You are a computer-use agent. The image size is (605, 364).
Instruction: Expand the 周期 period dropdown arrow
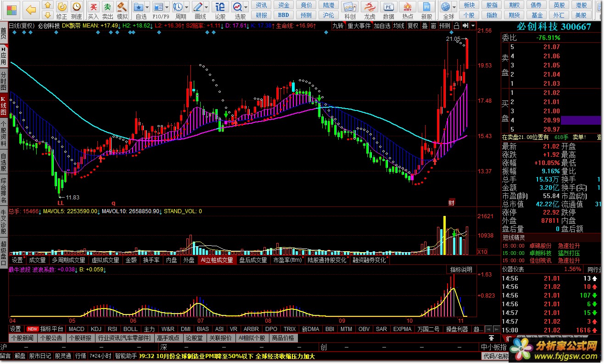tap(187, 7)
